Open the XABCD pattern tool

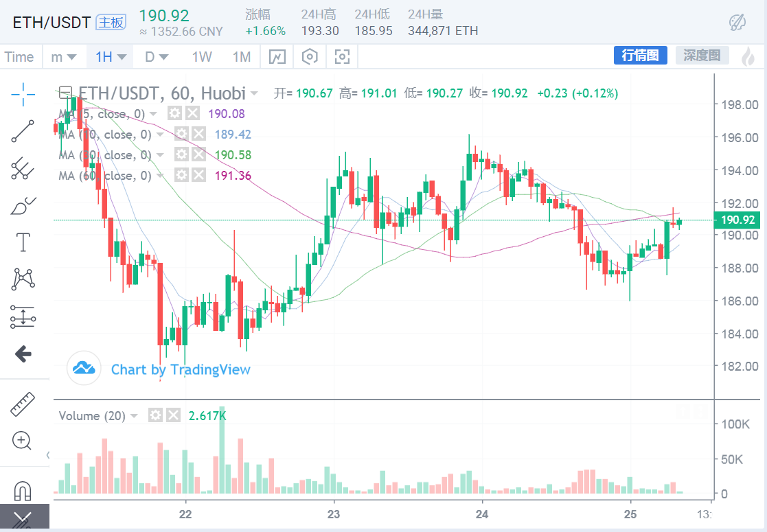(23, 279)
